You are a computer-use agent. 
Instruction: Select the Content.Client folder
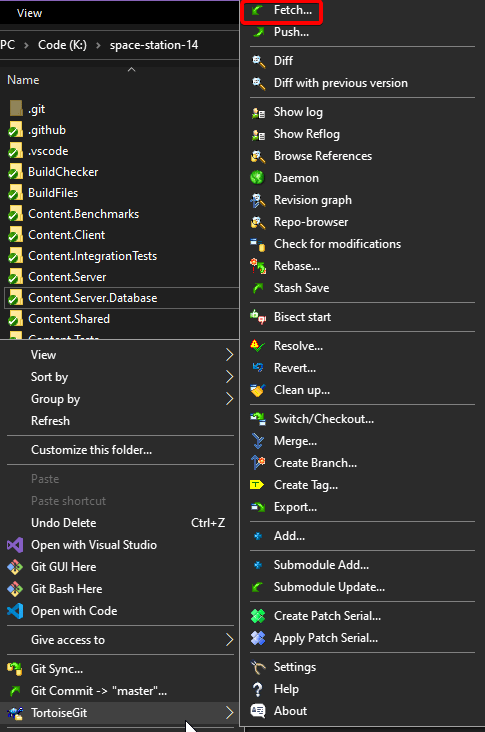66,235
